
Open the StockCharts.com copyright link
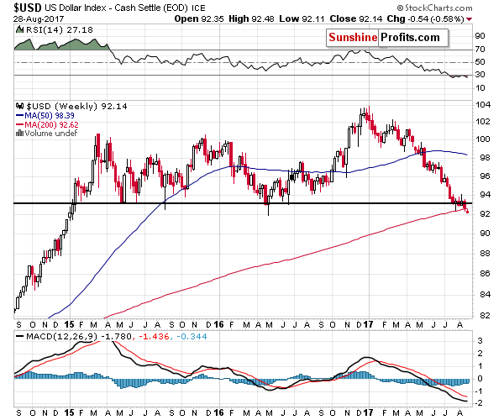coord(434,8)
